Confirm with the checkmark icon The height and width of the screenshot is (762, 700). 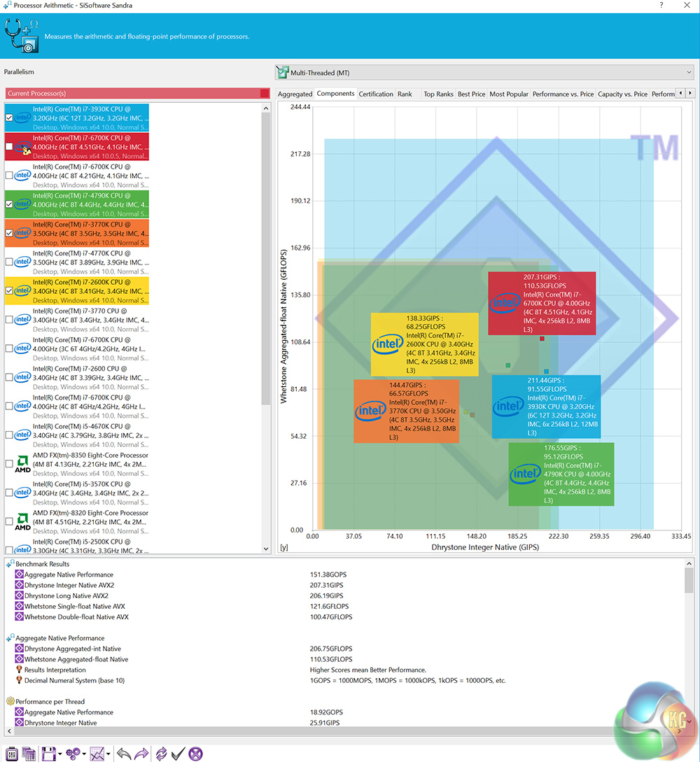tap(178, 754)
